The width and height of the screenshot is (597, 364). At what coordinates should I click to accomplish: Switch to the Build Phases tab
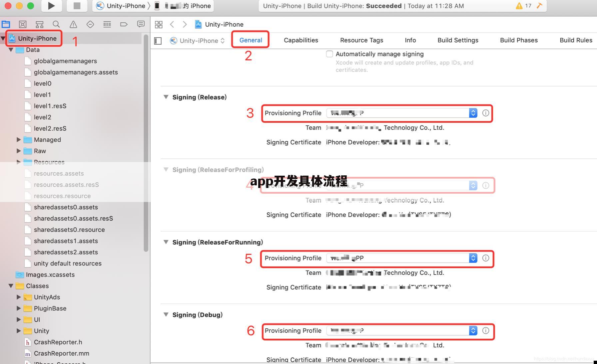(x=519, y=40)
